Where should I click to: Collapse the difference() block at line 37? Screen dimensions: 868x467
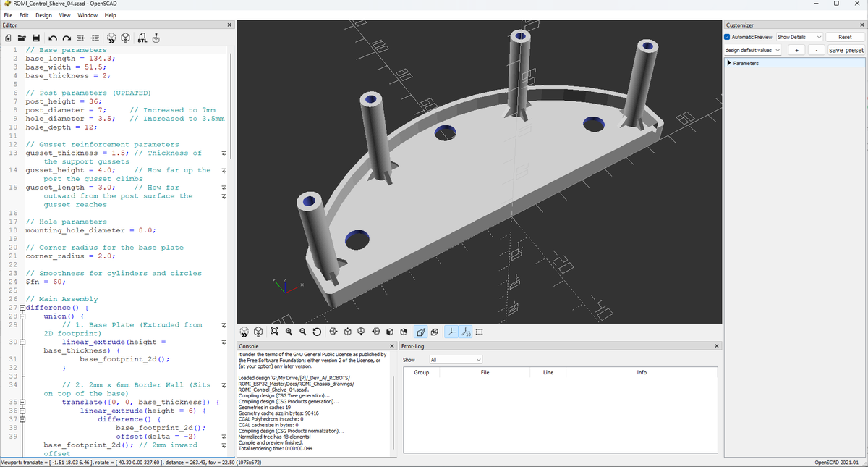coord(22,419)
